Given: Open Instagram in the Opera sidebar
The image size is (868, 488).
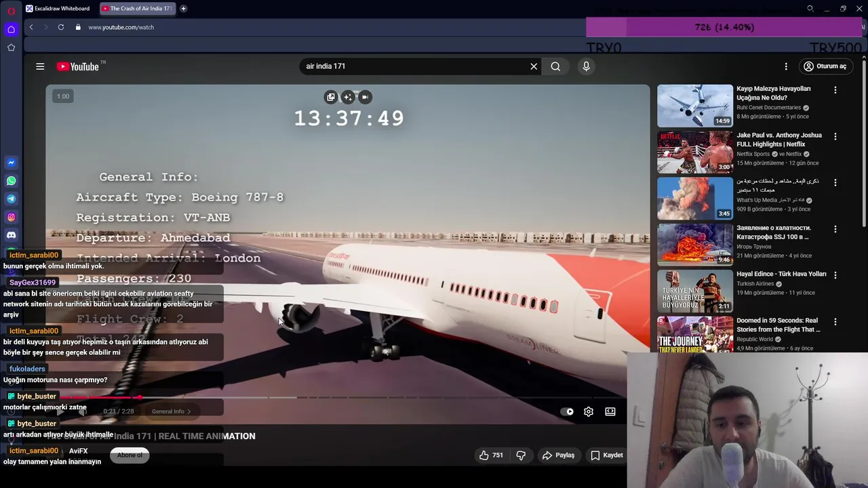Looking at the screenshot, I should point(11,218).
